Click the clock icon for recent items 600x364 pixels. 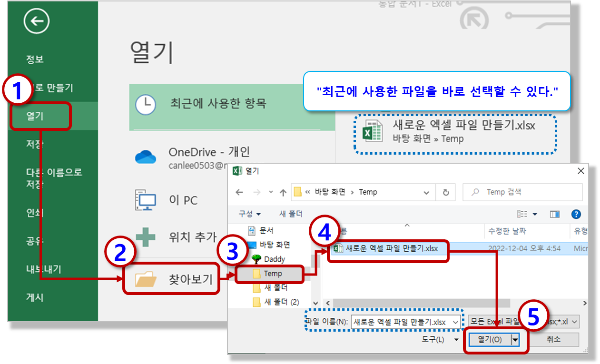click(145, 104)
